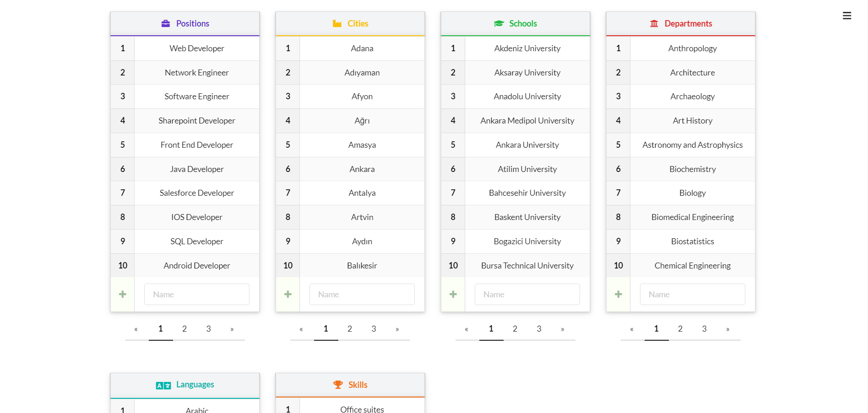
Task: Select the Sharepoint Developer row
Action: pyautogui.click(x=185, y=121)
